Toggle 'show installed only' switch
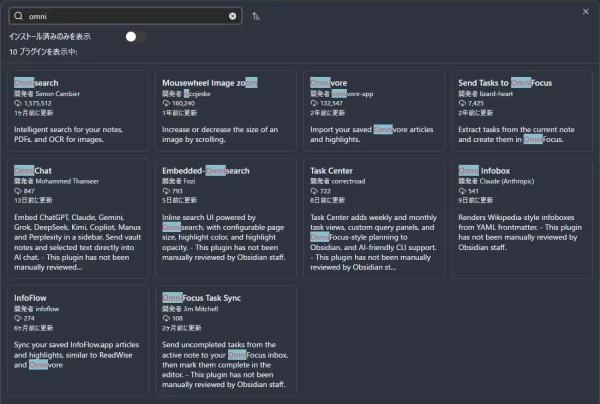Screen dimensions: 600x404 pos(135,37)
